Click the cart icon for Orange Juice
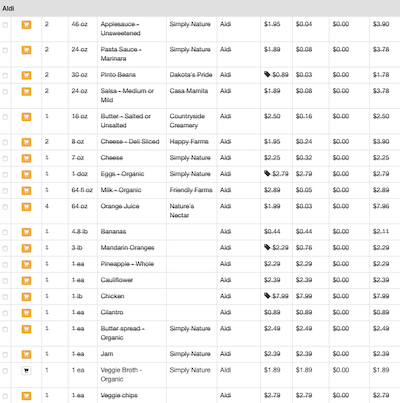This screenshot has width=400, height=403. tap(26, 207)
